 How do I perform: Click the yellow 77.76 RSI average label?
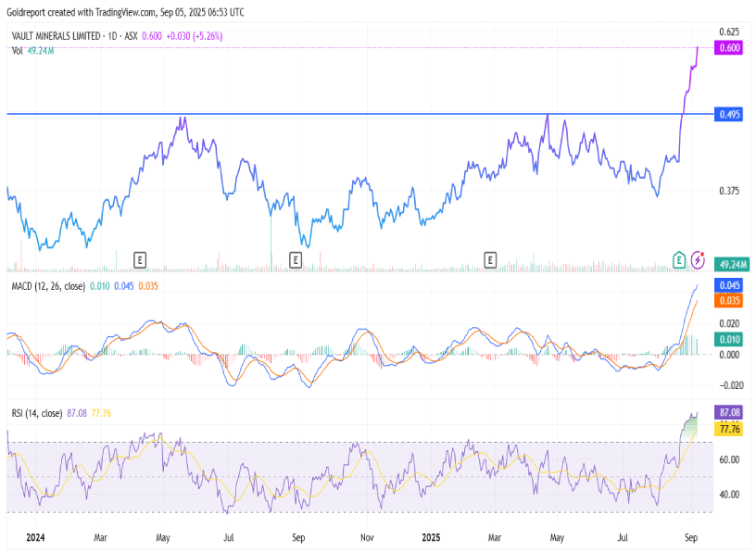729,430
